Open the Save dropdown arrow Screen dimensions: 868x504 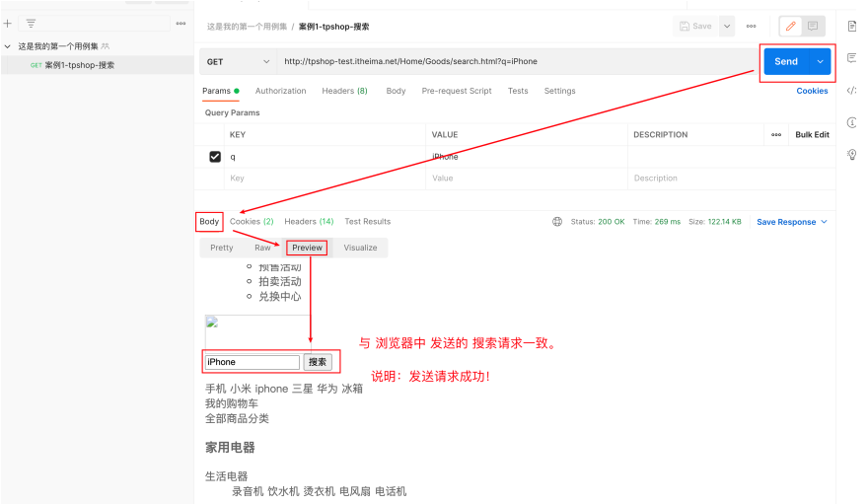pos(727,26)
